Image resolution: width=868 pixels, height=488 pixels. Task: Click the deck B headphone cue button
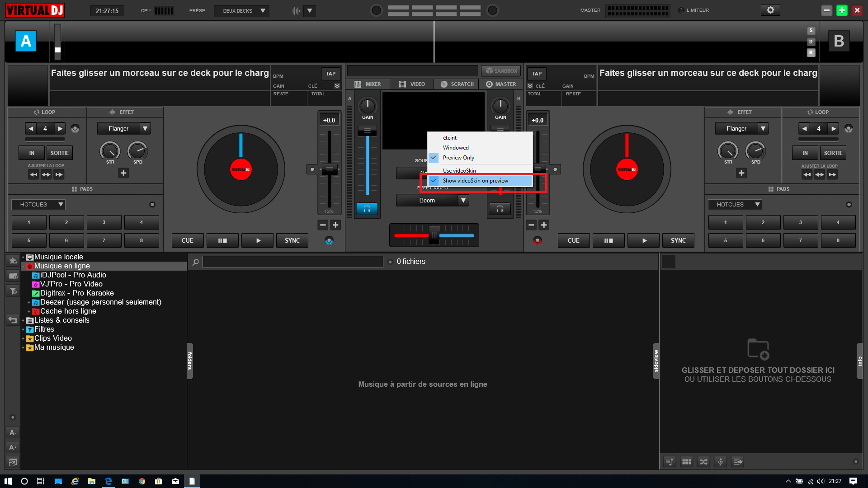click(500, 209)
